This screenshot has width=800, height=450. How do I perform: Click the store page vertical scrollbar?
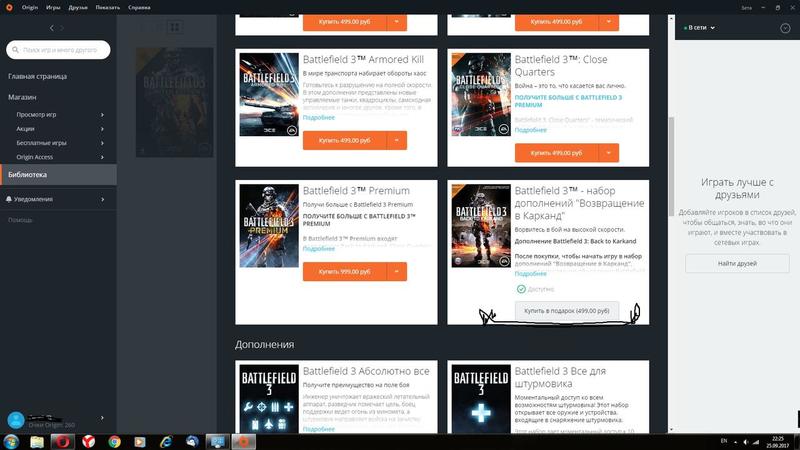(x=671, y=166)
